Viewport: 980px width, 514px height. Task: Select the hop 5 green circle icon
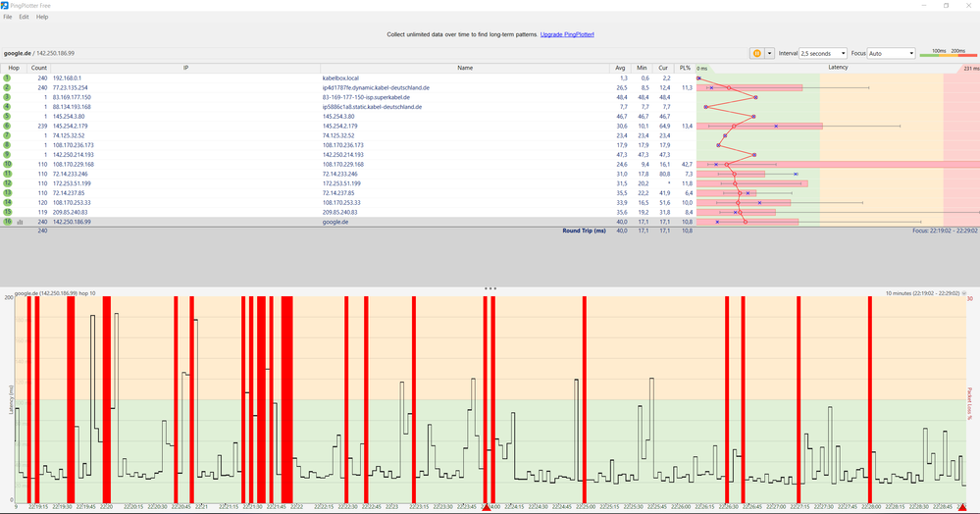[x=7, y=117]
